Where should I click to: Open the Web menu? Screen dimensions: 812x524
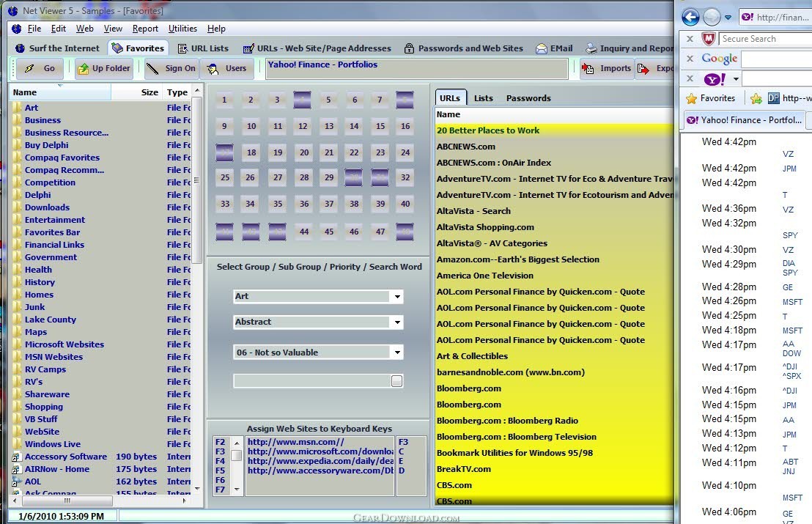click(x=84, y=29)
